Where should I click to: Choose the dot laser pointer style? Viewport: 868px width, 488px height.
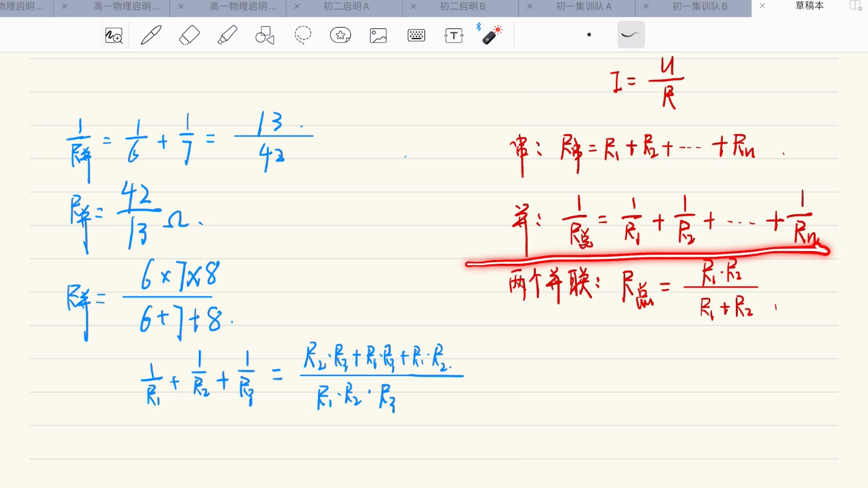(x=589, y=35)
